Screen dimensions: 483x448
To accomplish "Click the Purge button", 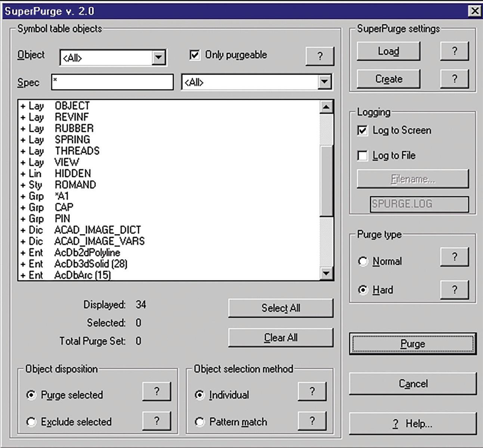I will 413,343.
